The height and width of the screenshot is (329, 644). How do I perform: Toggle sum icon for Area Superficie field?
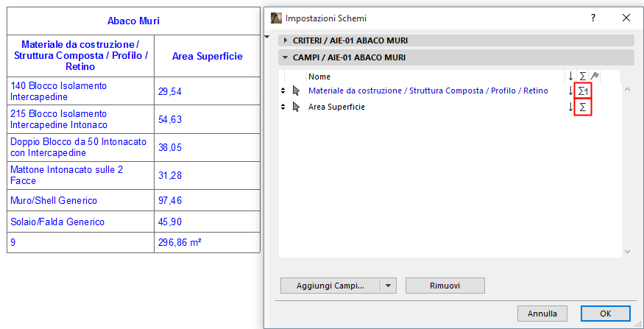coord(582,107)
